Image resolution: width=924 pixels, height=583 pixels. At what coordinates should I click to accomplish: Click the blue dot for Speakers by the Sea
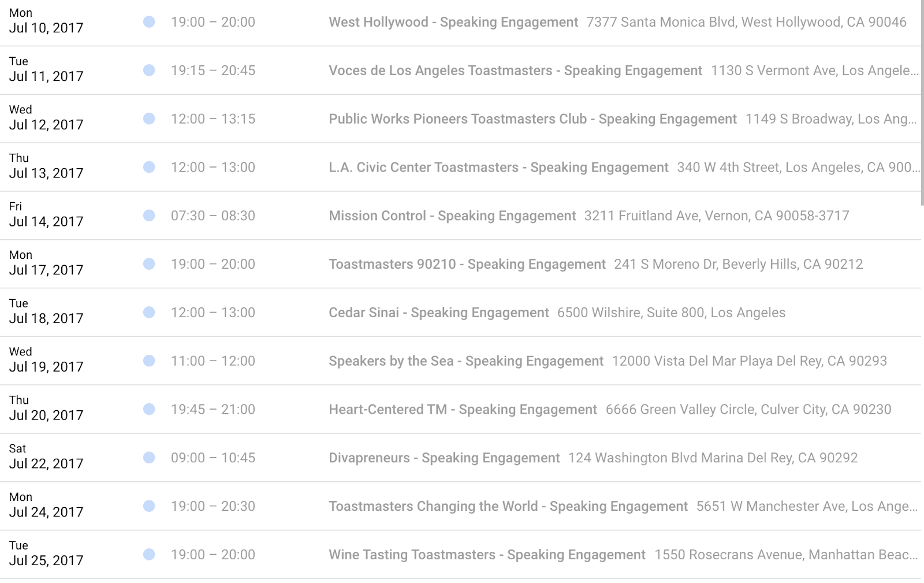tap(149, 361)
